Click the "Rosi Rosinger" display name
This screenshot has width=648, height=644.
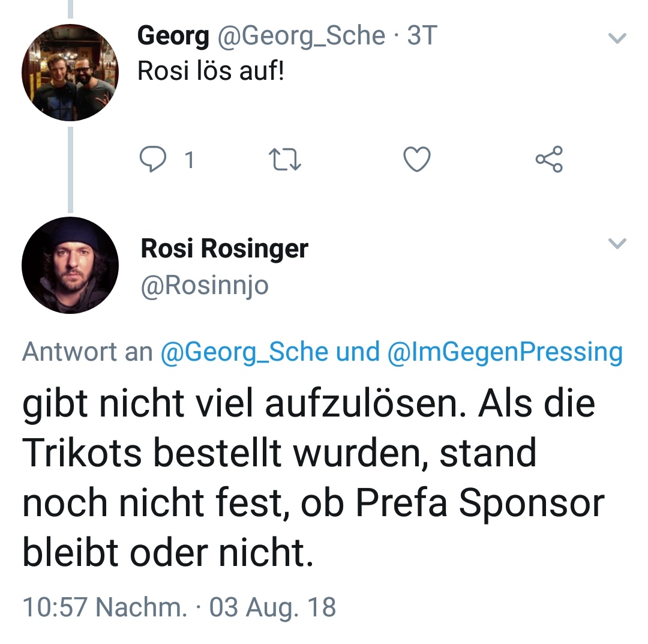(224, 248)
